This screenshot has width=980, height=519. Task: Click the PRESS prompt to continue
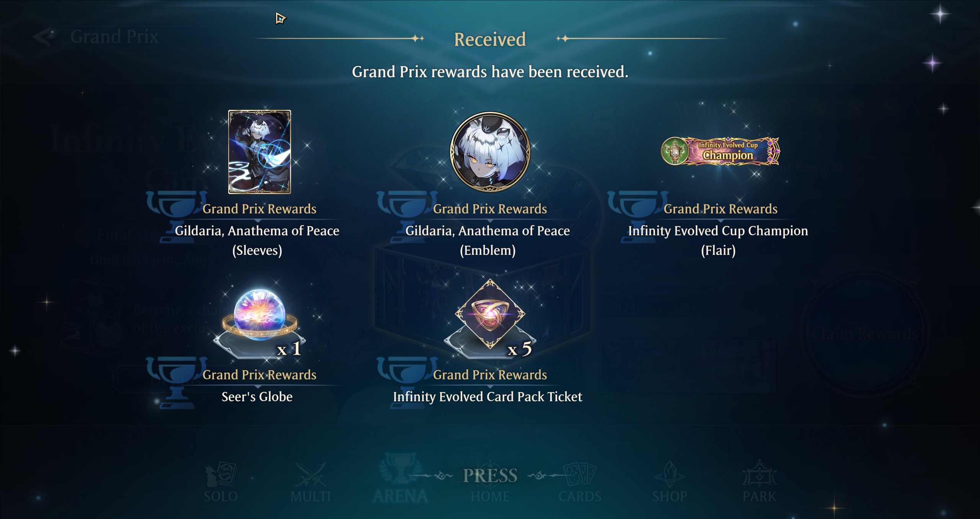490,476
